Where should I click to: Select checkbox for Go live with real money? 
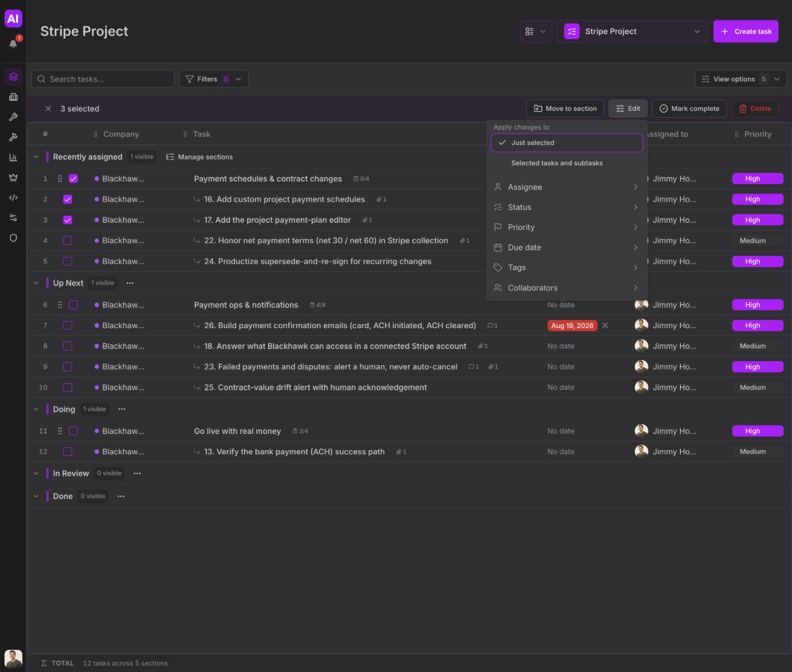pyautogui.click(x=73, y=431)
